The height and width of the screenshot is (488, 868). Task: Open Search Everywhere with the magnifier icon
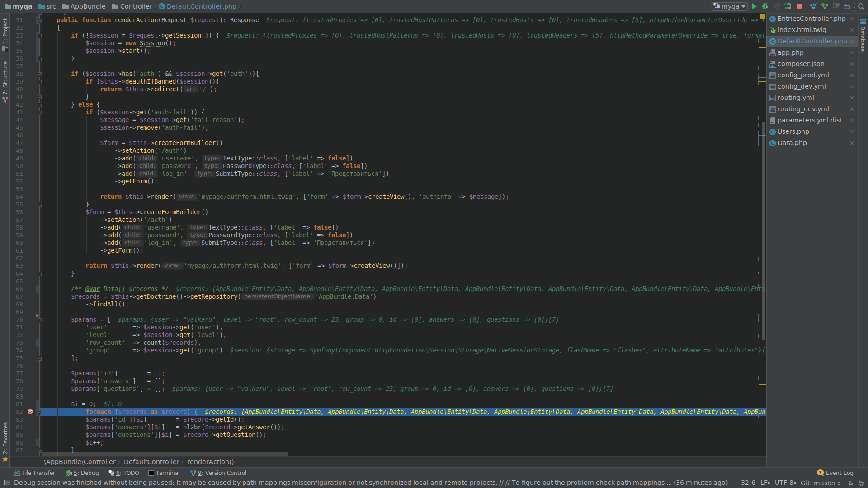tap(861, 6)
